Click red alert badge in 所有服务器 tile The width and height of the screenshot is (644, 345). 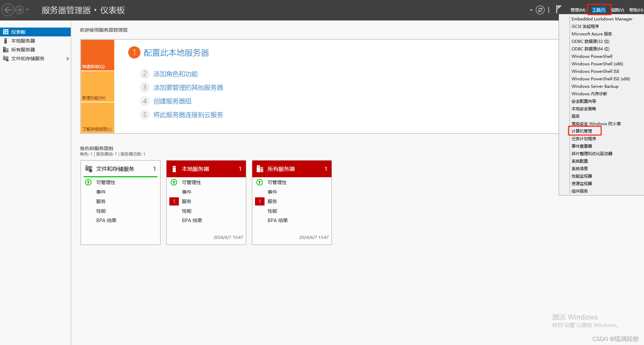pos(260,201)
